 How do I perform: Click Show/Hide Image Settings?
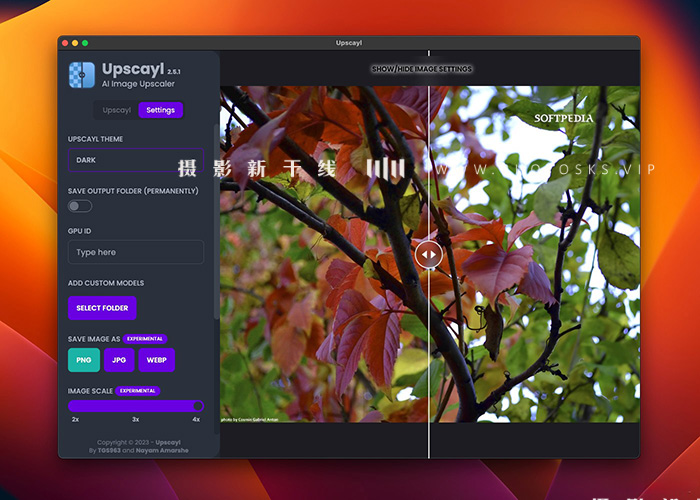tap(422, 69)
